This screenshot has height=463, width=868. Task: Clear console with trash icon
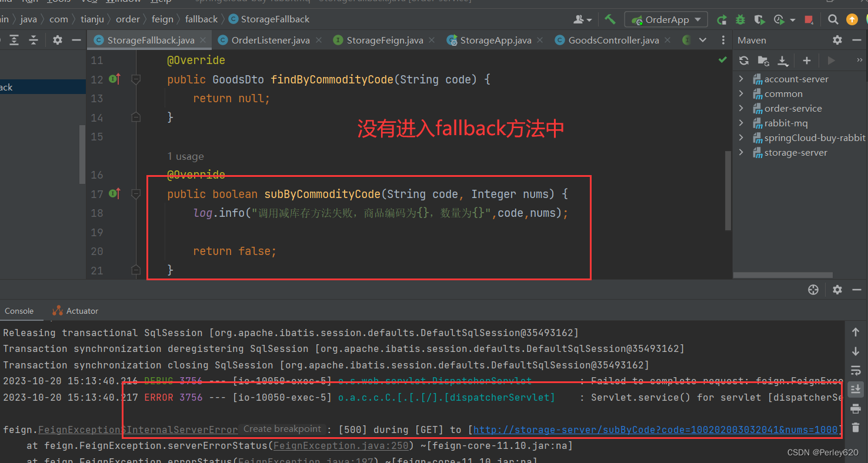pyautogui.click(x=856, y=428)
